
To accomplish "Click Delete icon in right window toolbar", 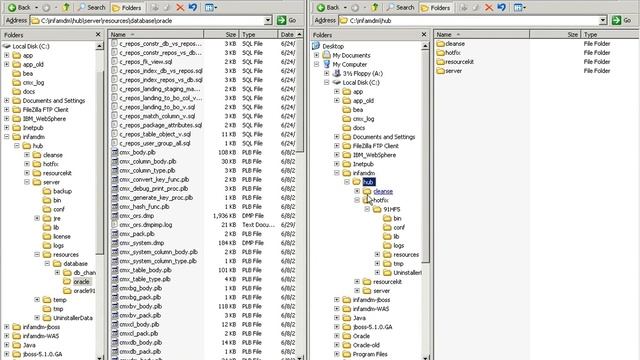I will click(489, 7).
